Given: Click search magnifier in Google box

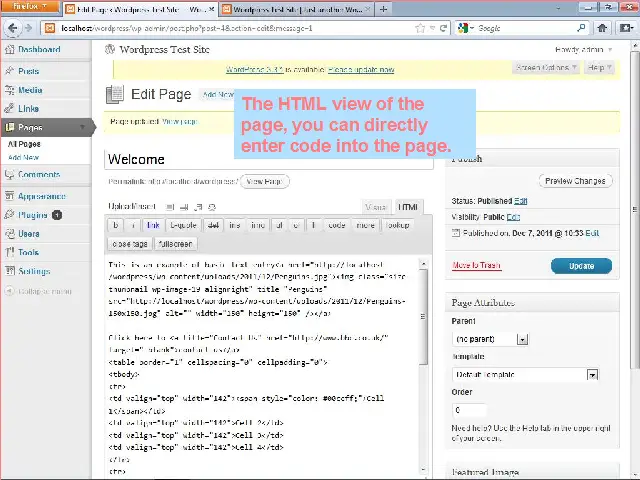Looking at the screenshot, I should 581,28.
